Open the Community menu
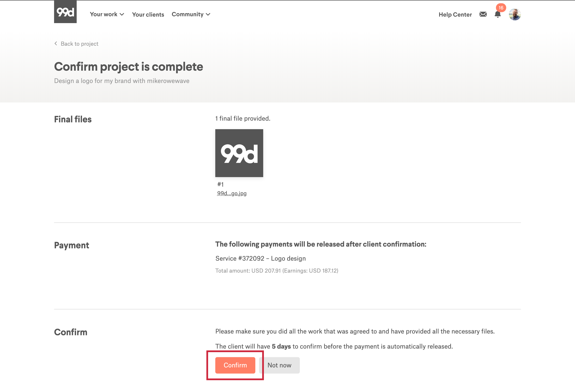Screen dimensions: 575x392 (188, 14)
